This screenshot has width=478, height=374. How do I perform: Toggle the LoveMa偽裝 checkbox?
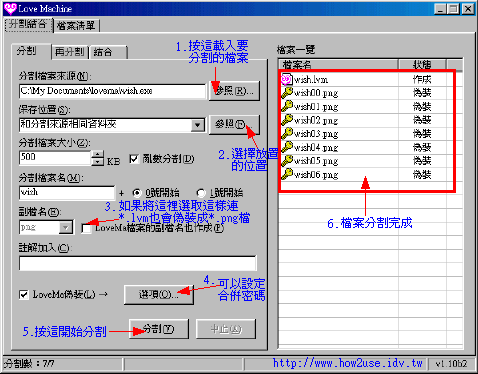coord(24,295)
